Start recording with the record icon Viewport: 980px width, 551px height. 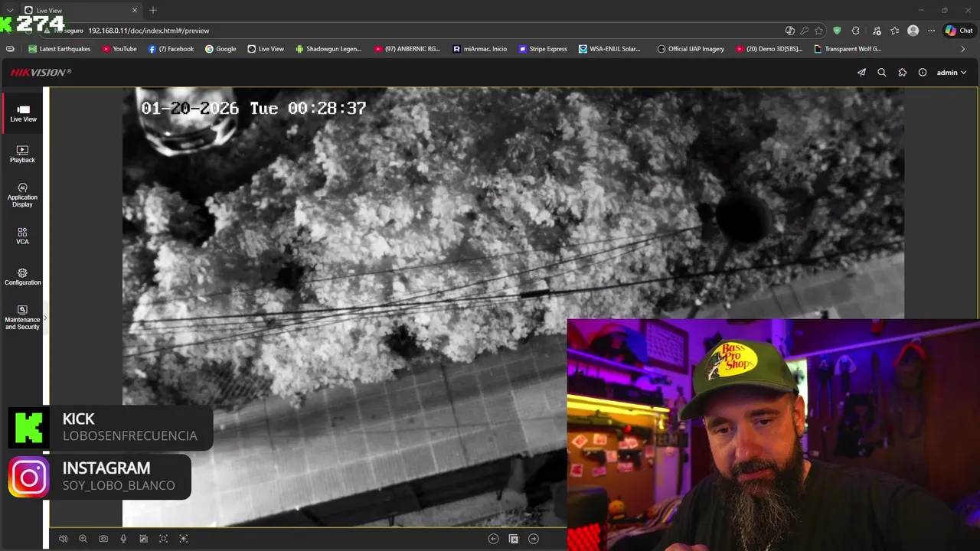(x=143, y=539)
